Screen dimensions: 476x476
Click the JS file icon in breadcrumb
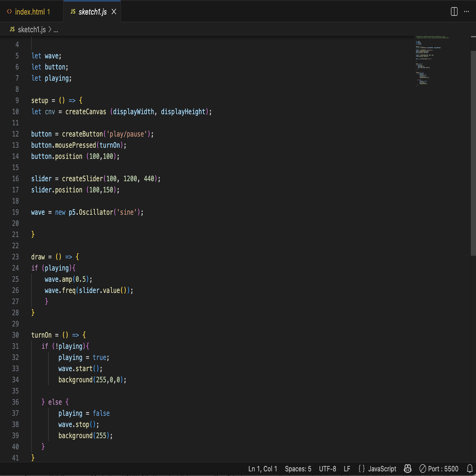pyautogui.click(x=12, y=30)
